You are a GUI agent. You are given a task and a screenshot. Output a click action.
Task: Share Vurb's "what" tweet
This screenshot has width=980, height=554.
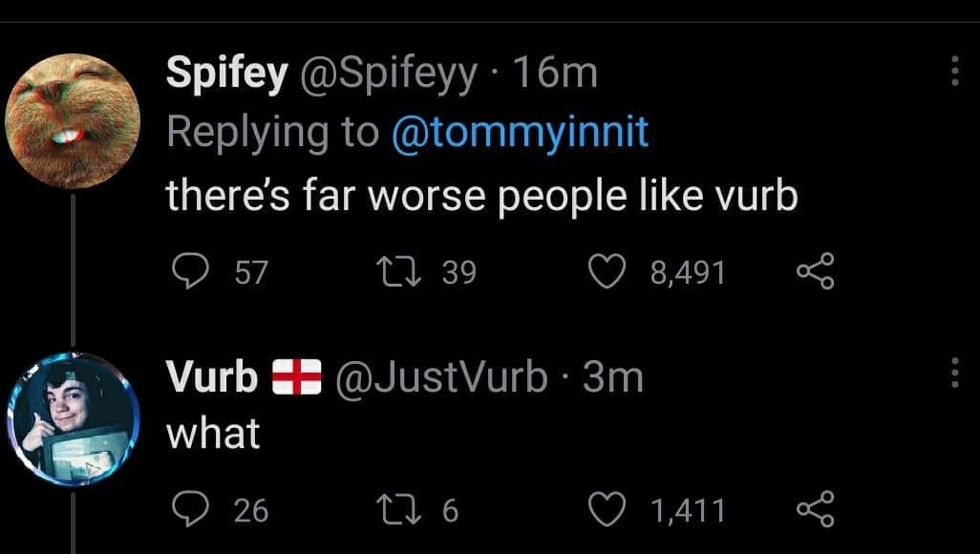click(816, 510)
